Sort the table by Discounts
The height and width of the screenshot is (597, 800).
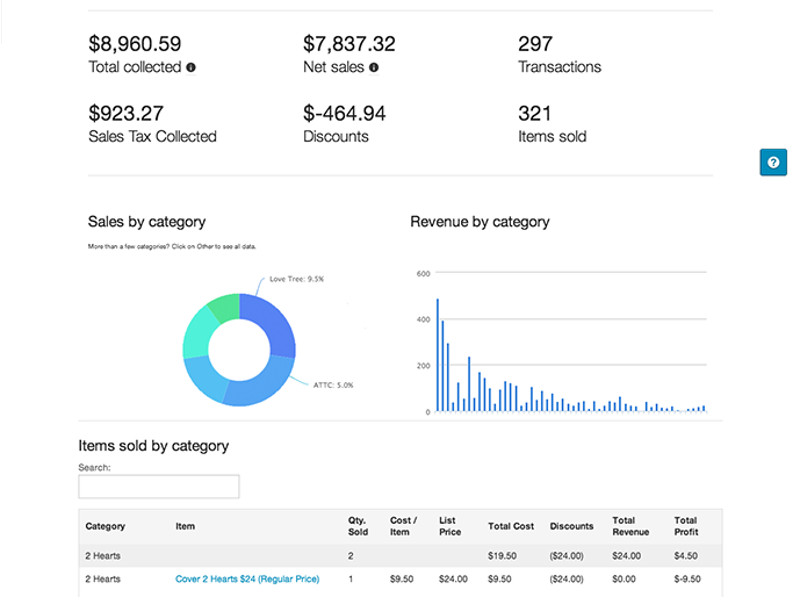tap(571, 525)
